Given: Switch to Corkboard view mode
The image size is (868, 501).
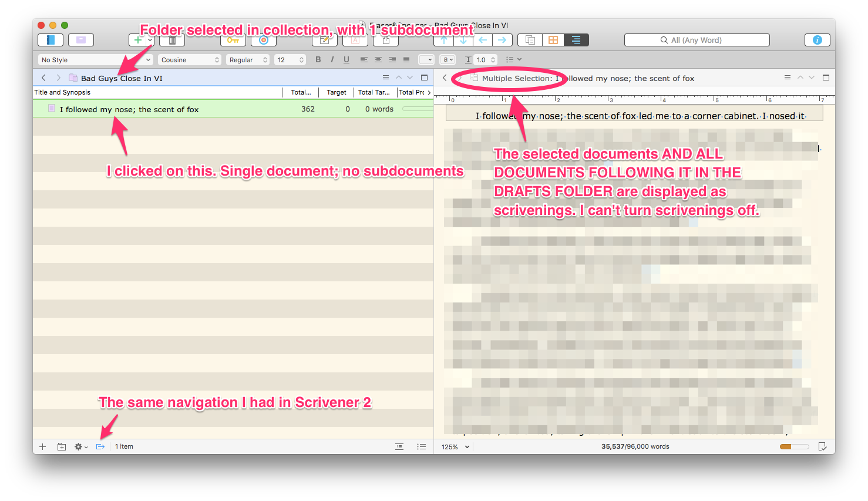Looking at the screenshot, I should [x=553, y=40].
